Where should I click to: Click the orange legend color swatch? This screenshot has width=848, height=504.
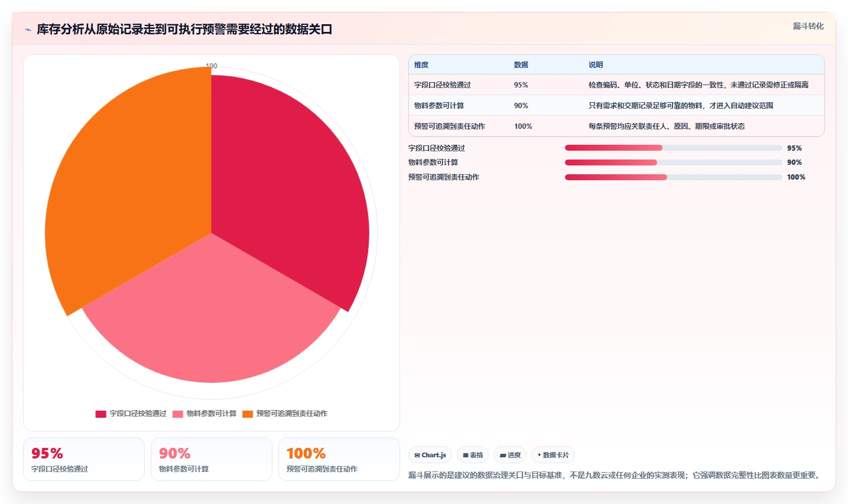click(248, 414)
